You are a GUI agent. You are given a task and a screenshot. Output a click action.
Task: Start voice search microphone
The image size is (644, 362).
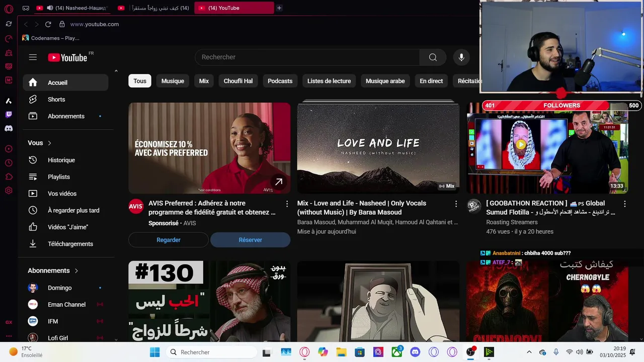click(x=461, y=57)
